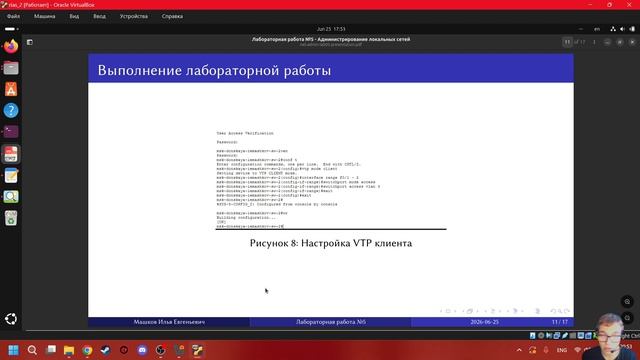The width and height of the screenshot is (640, 360).
Task: Open the Ubuntu network status indicator
Action: (x=613, y=29)
